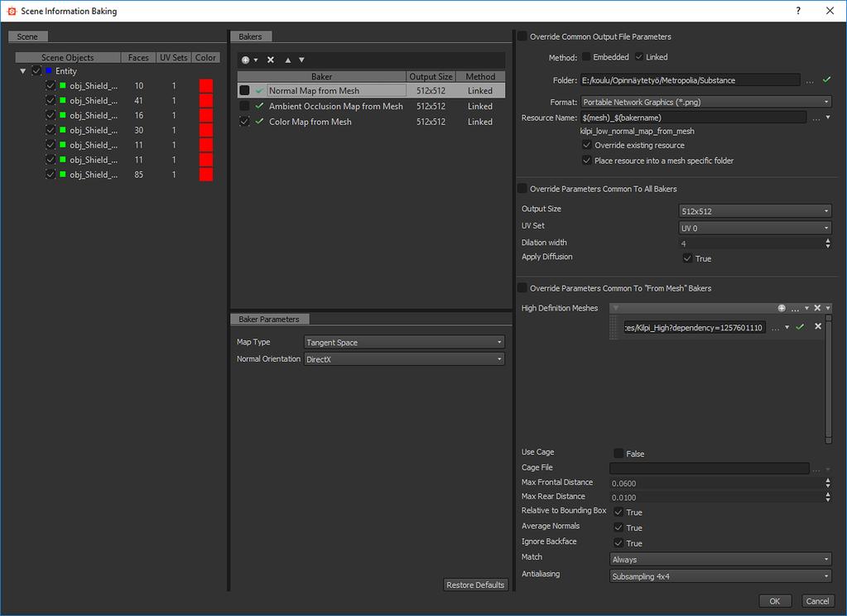Click the green check next to Normal Map from Mesh

pos(259,91)
